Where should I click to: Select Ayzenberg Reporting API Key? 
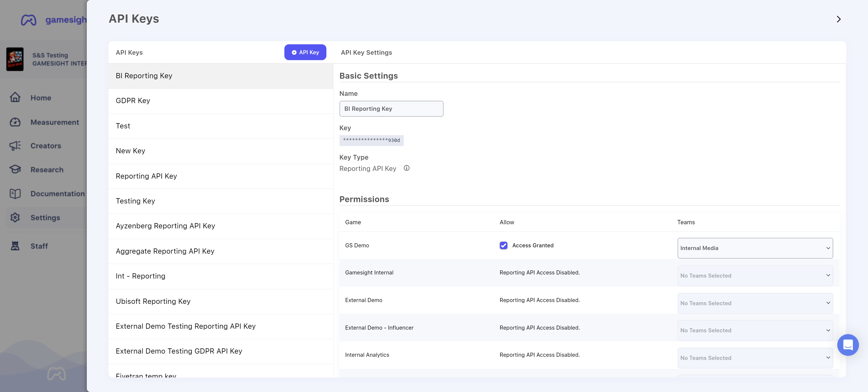pyautogui.click(x=221, y=226)
